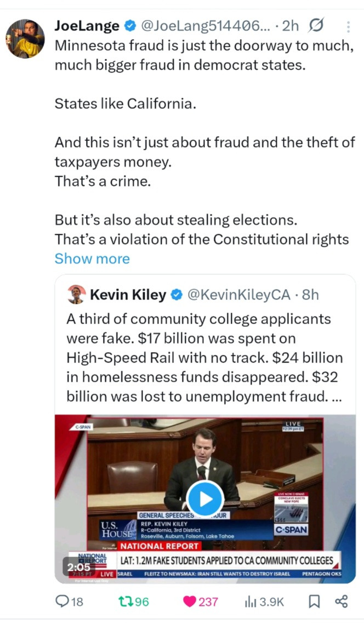Like the post with heart icon
Screen dimensions: 364x623
click(190, 602)
